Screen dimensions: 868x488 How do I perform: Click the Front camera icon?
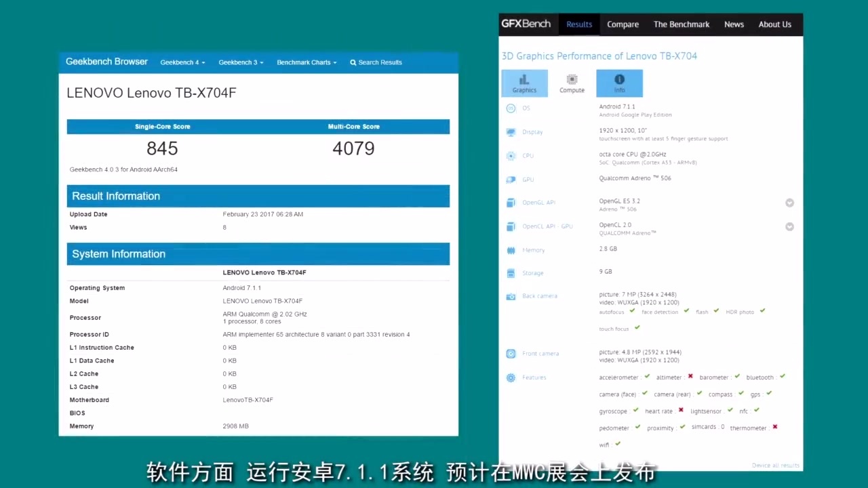coord(511,354)
